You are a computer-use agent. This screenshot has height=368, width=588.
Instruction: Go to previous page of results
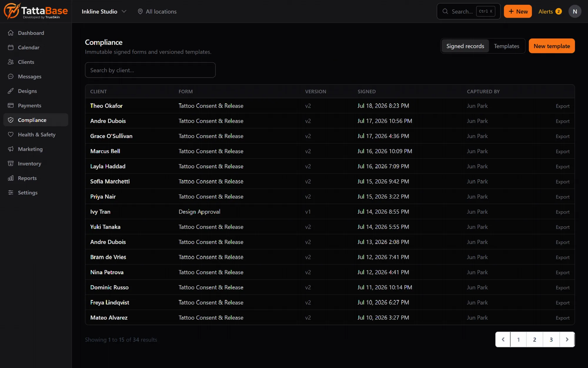[503, 339]
